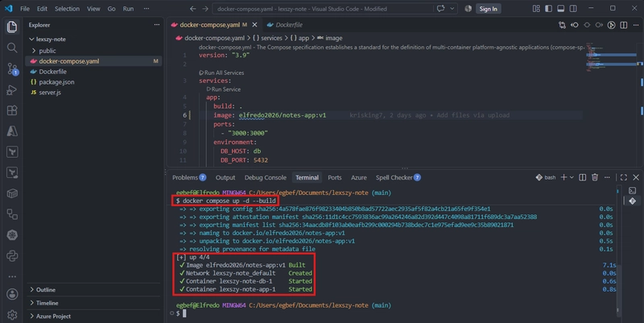This screenshot has height=323, width=644.
Task: Open the Accounts profile icon
Action: 12,294
